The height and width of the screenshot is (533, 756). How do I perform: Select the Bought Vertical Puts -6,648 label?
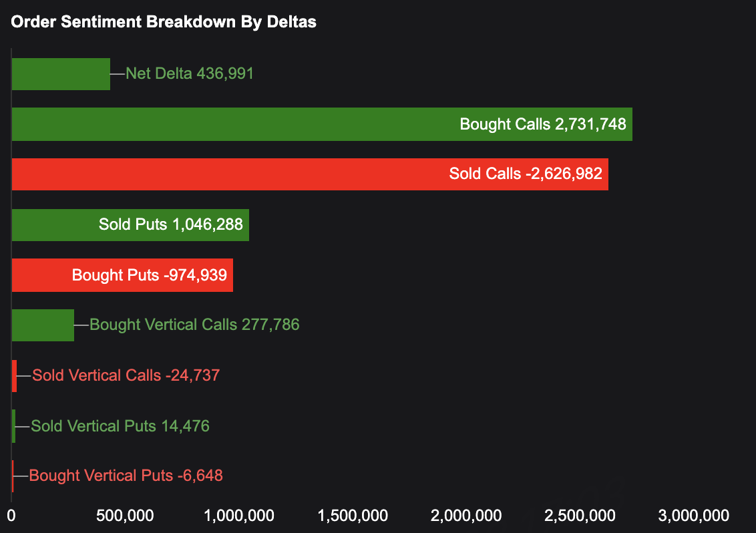(x=126, y=476)
